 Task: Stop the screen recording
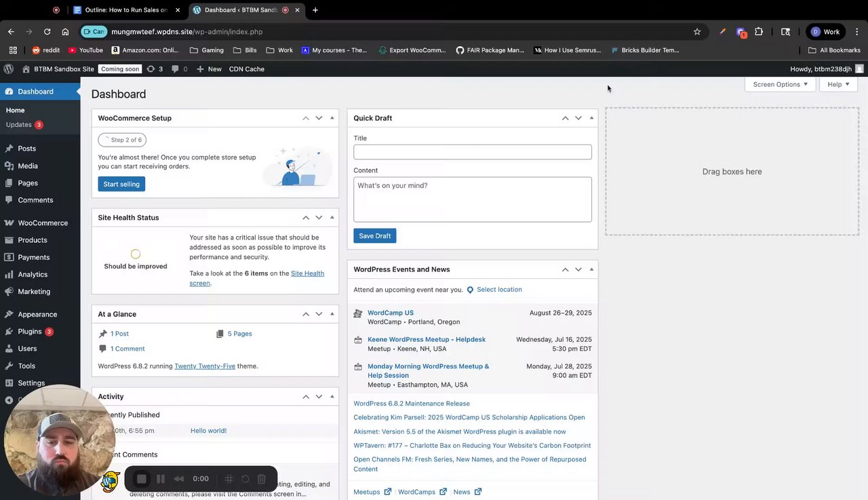pos(142,479)
